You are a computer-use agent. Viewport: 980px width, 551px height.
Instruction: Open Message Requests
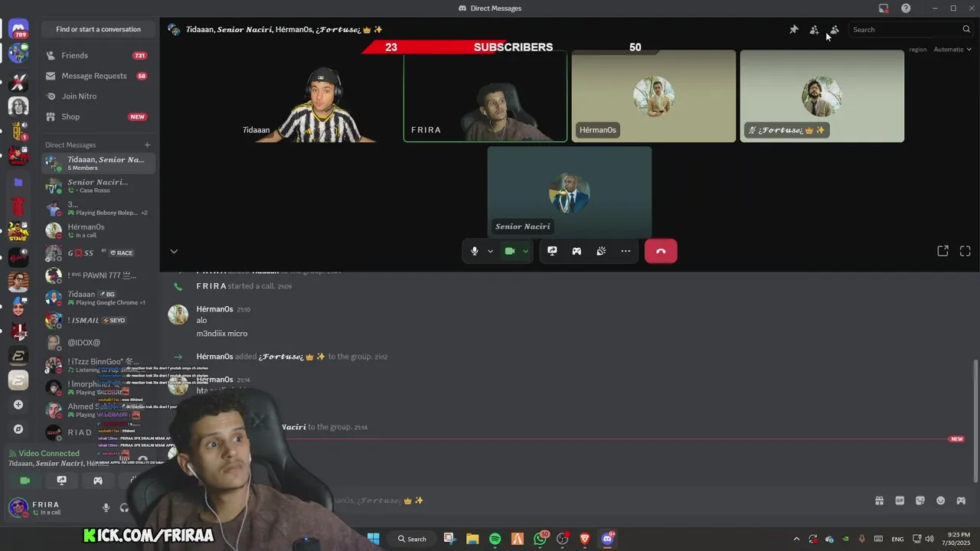tap(98, 76)
